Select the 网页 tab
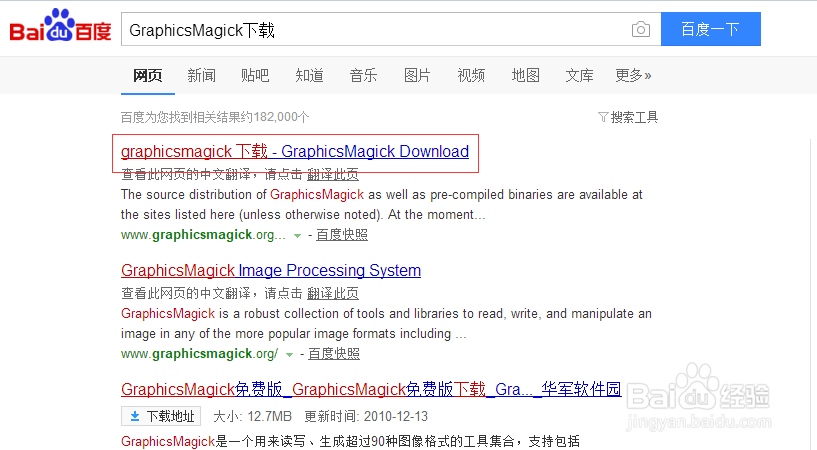 click(148, 76)
